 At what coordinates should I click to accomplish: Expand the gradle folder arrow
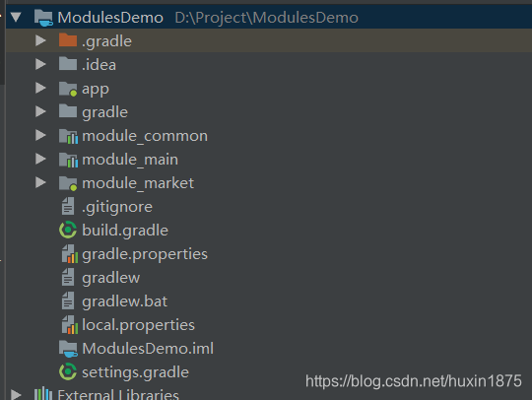click(40, 111)
